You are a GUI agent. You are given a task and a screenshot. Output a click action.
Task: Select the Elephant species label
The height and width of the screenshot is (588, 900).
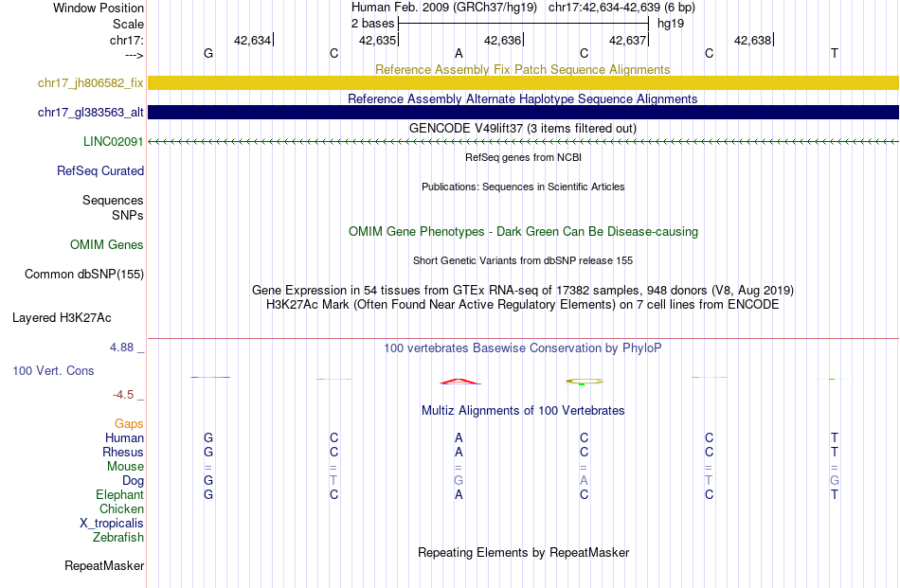tap(120, 495)
